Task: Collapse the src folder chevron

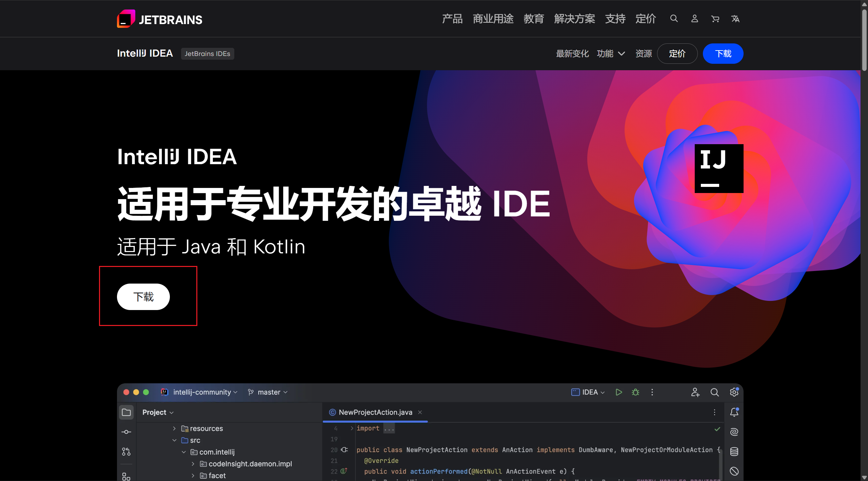Action: (x=174, y=440)
